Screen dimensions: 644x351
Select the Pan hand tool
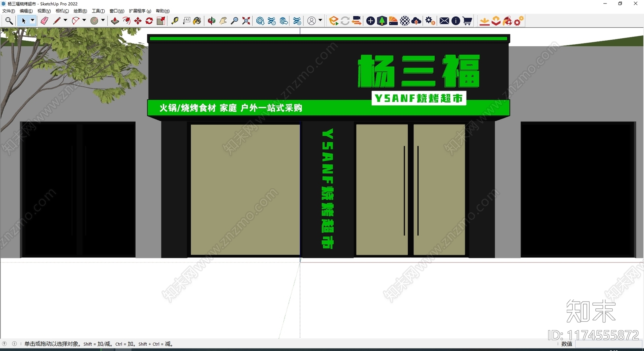coord(223,21)
